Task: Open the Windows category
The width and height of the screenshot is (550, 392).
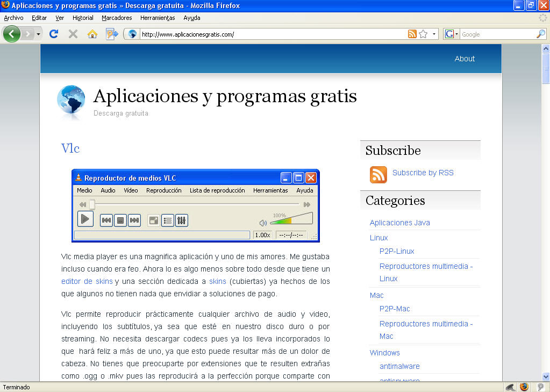Action: (384, 353)
